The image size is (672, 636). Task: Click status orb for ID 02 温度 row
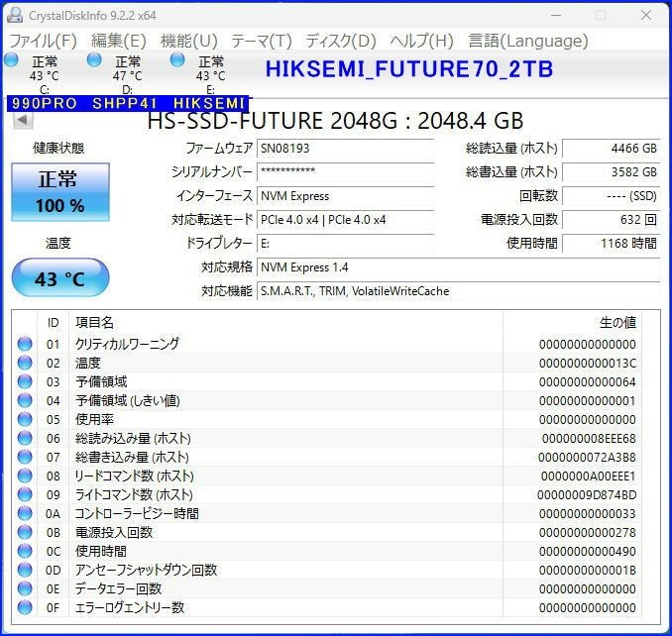pyautogui.click(x=25, y=363)
